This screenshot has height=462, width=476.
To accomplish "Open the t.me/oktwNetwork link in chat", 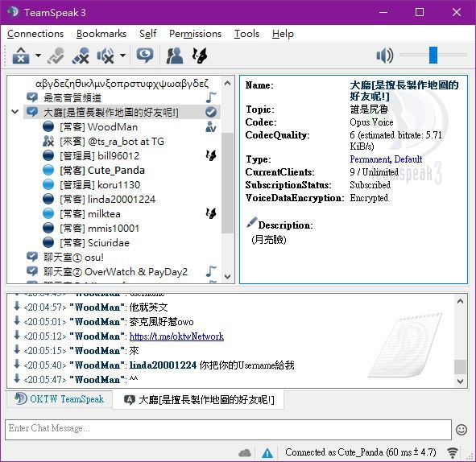I will (176, 336).
